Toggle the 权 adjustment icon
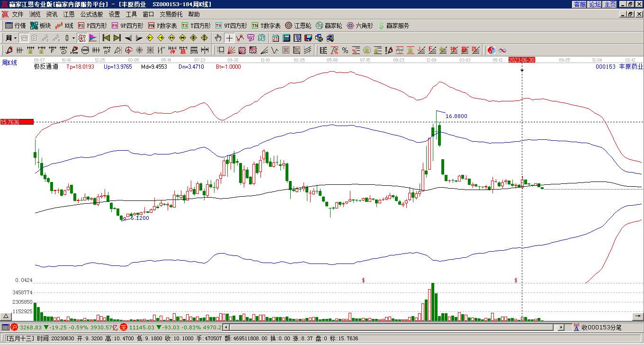The height and width of the screenshot is (345, 644). (x=81, y=38)
